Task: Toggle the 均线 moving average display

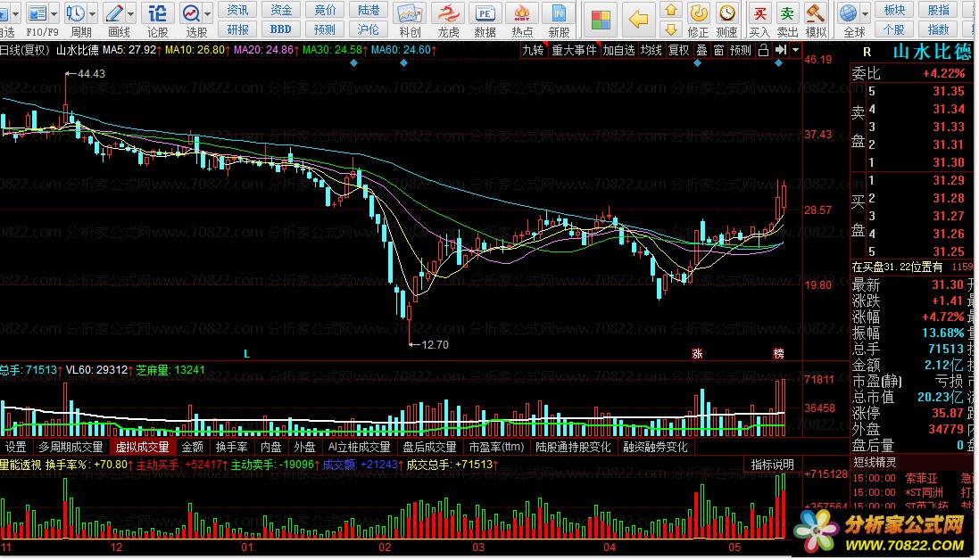Action: coord(651,50)
